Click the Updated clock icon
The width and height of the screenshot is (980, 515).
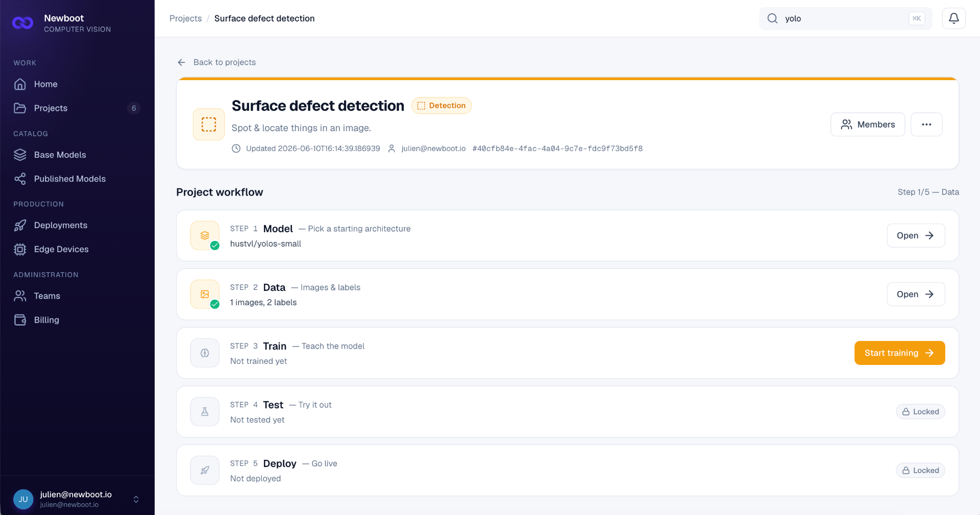coord(236,149)
